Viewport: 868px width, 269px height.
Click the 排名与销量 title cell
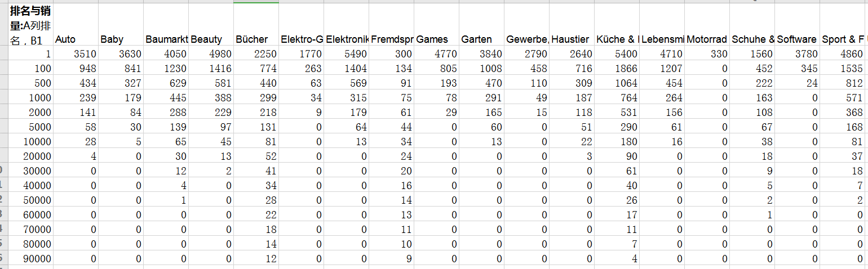coord(31,25)
